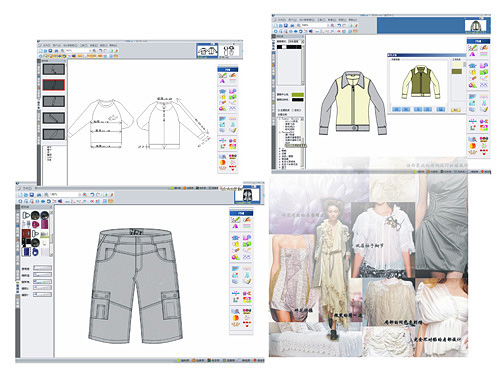This screenshot has width=500, height=375.
Task: Select the red-bordered stitch thumbnail in the sweater window
Action: point(53,85)
